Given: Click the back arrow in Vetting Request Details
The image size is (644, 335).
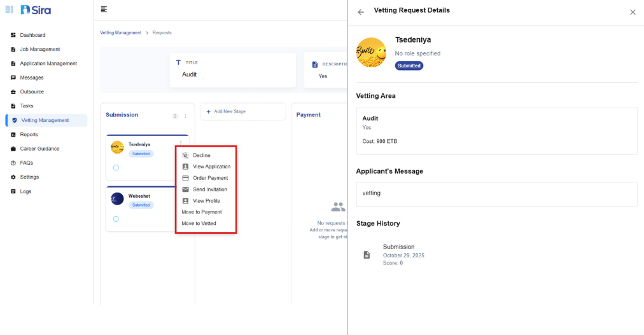Looking at the screenshot, I should coord(361,12).
